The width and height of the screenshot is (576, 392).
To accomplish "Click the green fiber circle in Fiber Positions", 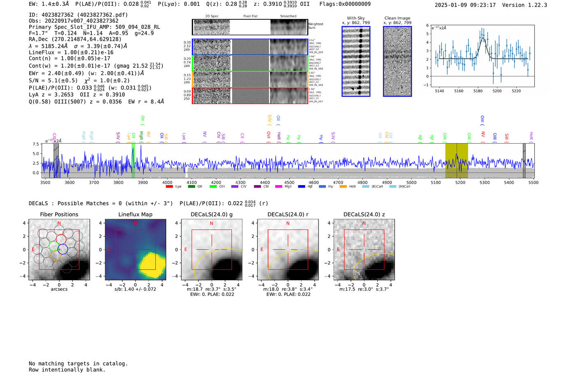I will coord(53,246).
